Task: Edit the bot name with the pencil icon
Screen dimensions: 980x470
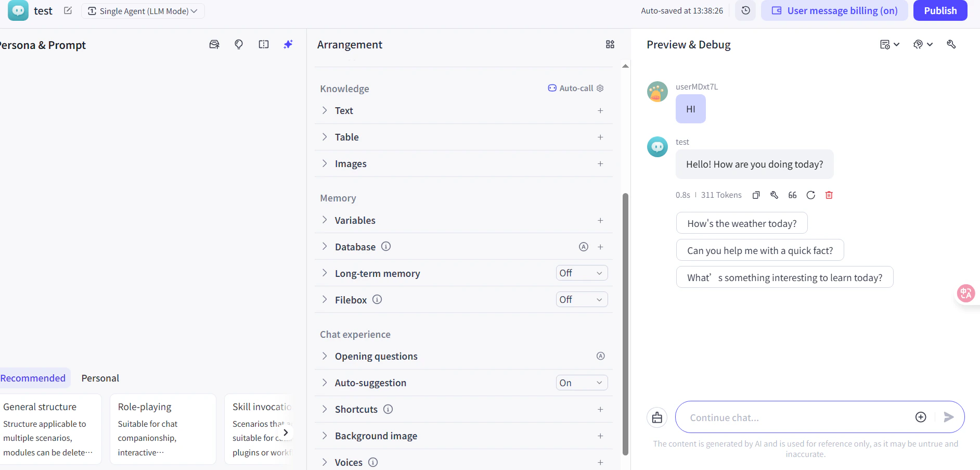Action: click(68, 10)
